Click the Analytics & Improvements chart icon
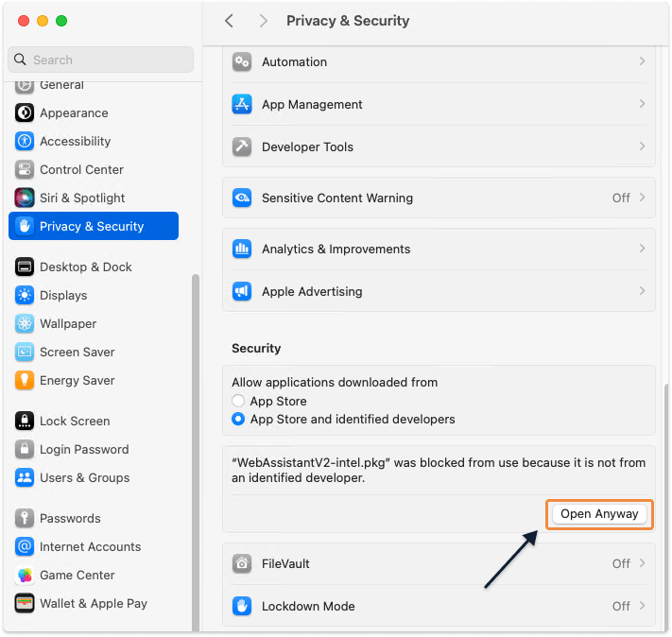Viewport: 672px width, 637px height. [242, 250]
